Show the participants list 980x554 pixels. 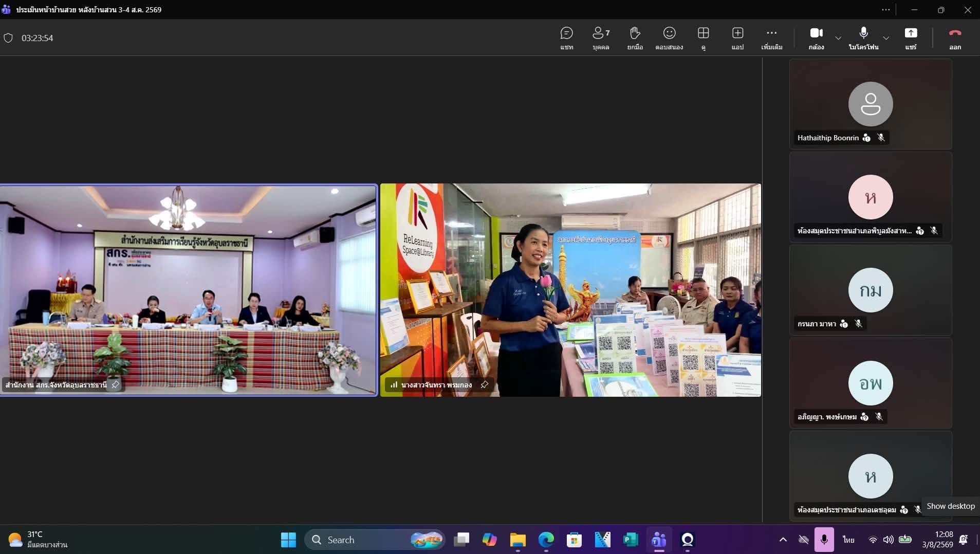601,39
